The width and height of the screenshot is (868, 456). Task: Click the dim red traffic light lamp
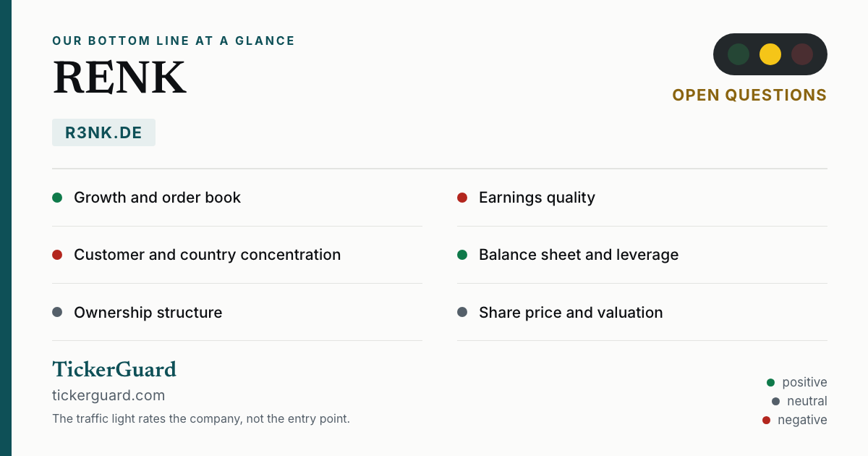[802, 54]
